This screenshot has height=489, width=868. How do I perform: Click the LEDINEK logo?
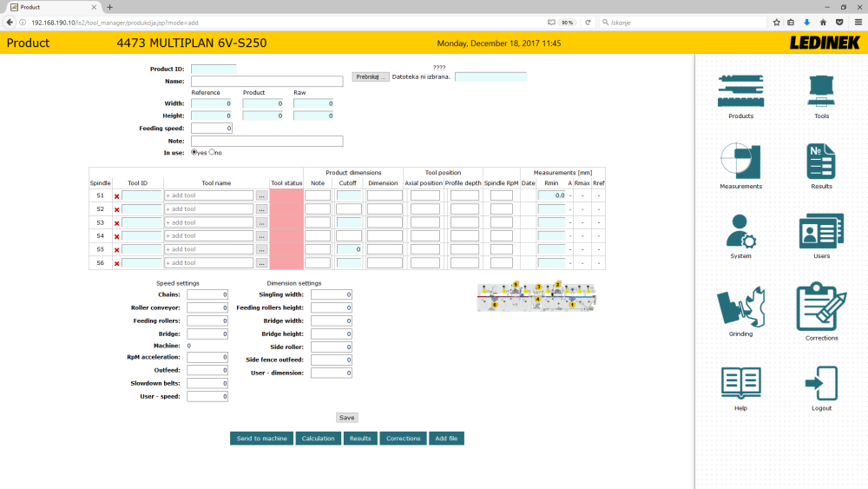(x=825, y=43)
